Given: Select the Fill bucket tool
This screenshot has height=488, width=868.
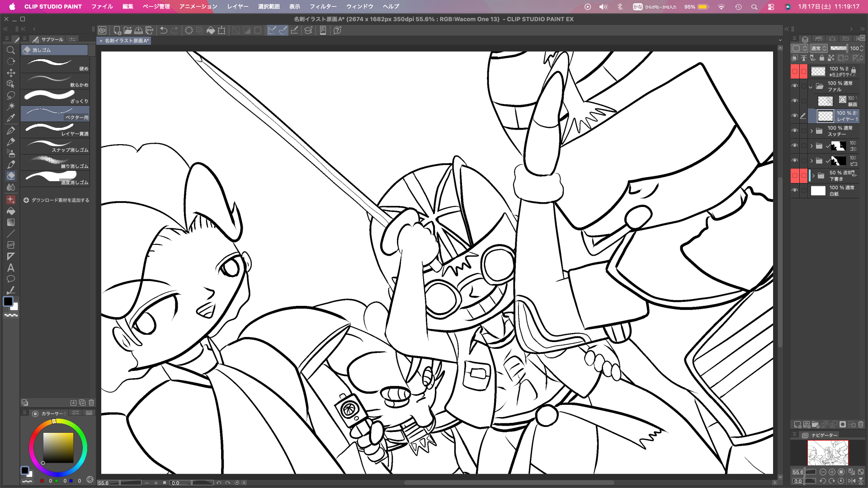Looking at the screenshot, I should coord(11,211).
